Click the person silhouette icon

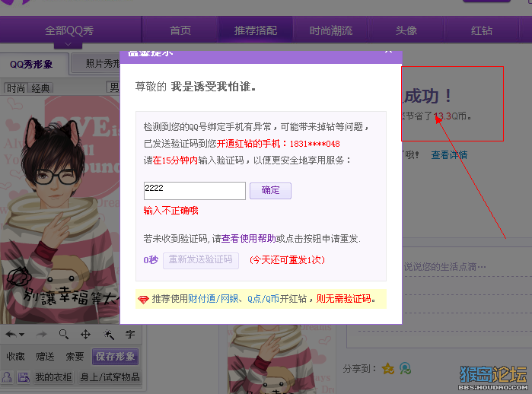click(x=7, y=377)
